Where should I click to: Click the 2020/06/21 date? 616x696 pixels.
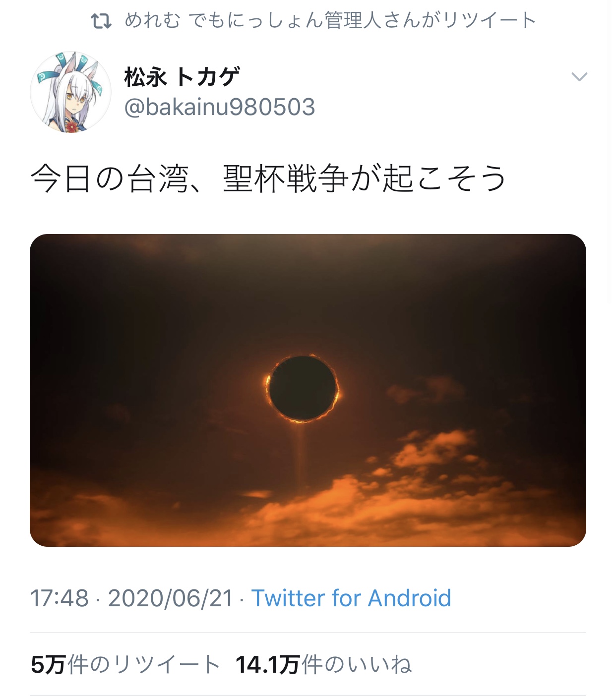(171, 598)
